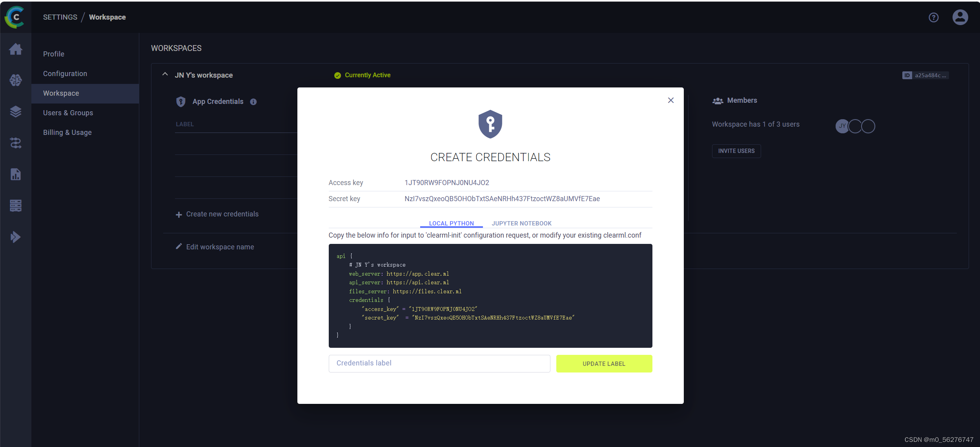This screenshot has height=447, width=980.
Task: Open the Profile settings page
Action: (54, 54)
